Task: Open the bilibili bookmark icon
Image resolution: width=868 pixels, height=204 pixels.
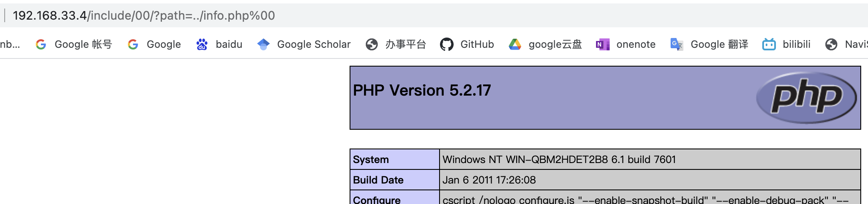Action: point(769,44)
